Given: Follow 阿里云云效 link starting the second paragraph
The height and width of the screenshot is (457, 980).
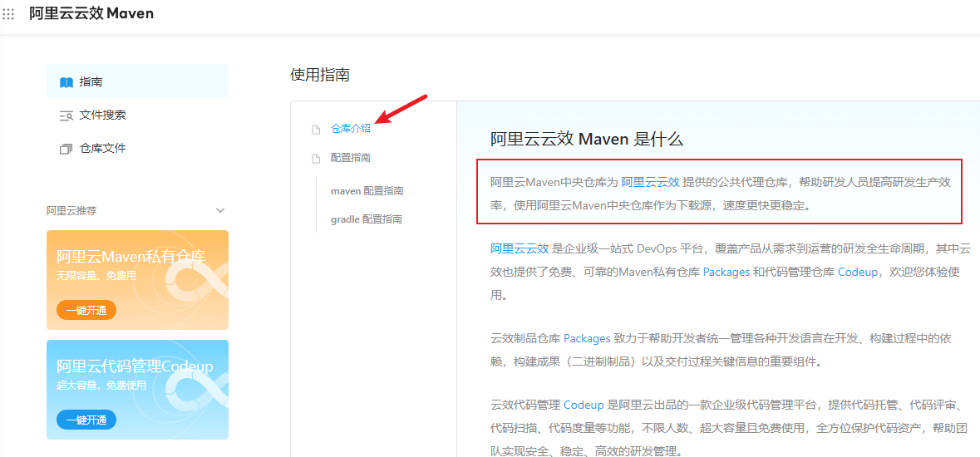Looking at the screenshot, I should pos(520,248).
